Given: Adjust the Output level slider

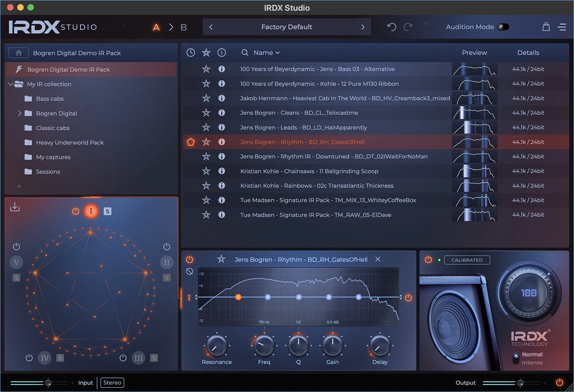Looking at the screenshot, I should pyautogui.click(x=520, y=383).
